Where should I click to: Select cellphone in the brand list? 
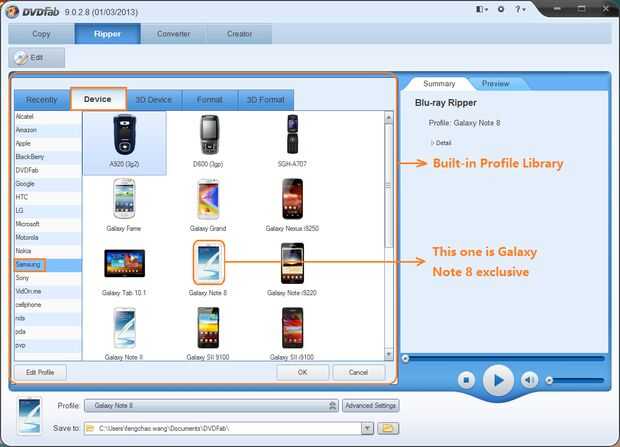pyautogui.click(x=48, y=305)
